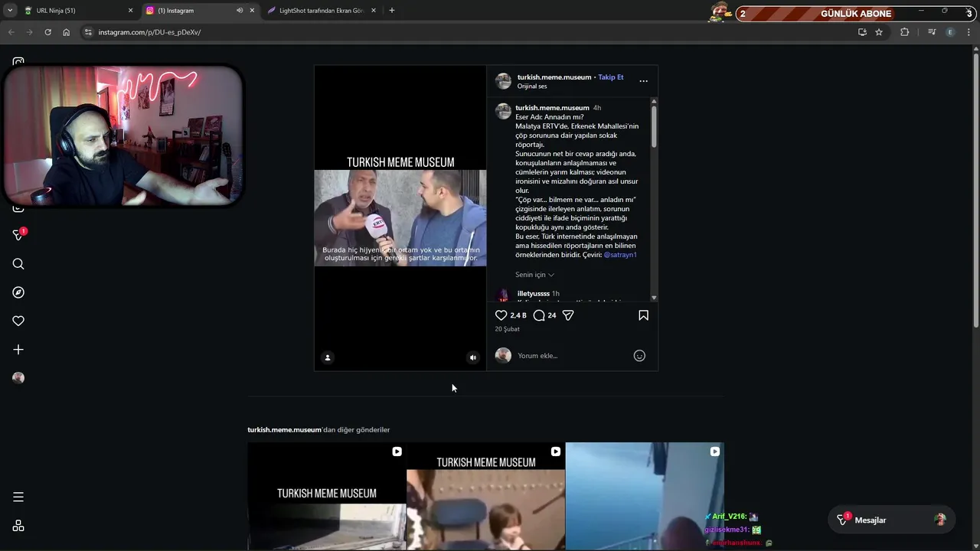Open the third related post with blue sky
The width and height of the screenshot is (980, 551).
tap(645, 497)
